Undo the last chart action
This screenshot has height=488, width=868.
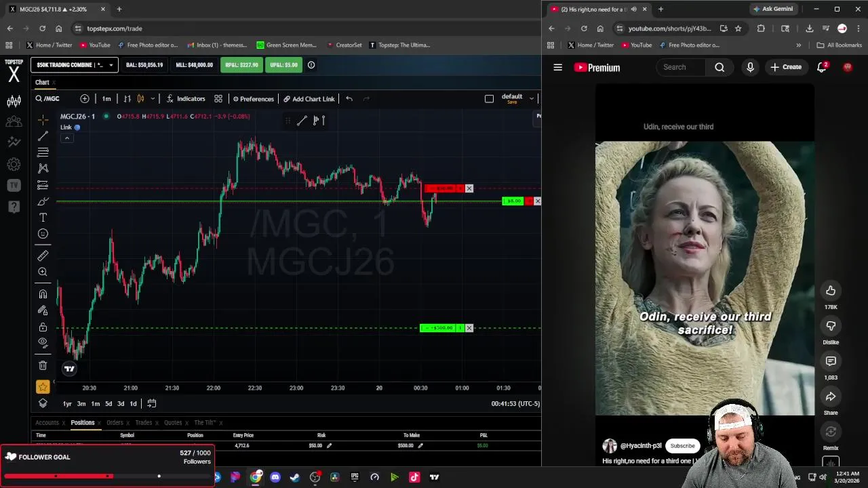pyautogui.click(x=349, y=99)
